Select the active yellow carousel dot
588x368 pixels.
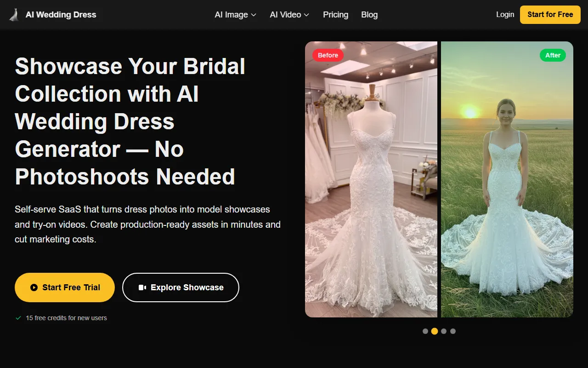tap(435, 331)
